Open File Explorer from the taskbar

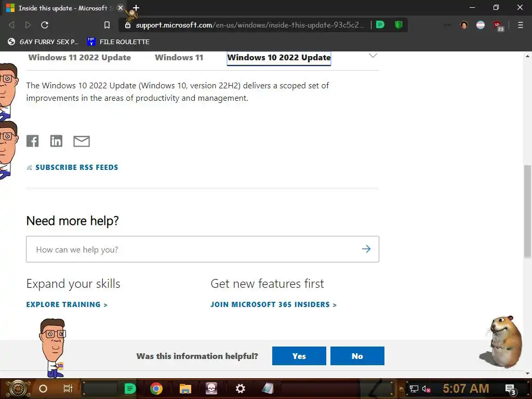[185, 389]
